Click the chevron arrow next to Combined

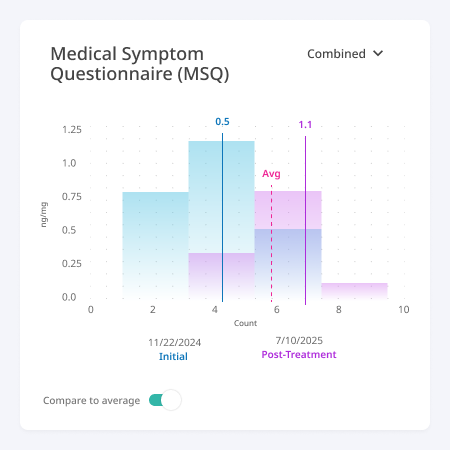tap(378, 53)
